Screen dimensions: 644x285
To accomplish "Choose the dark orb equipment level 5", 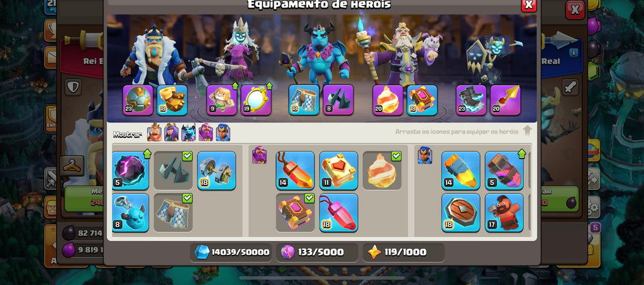I will (x=130, y=171).
